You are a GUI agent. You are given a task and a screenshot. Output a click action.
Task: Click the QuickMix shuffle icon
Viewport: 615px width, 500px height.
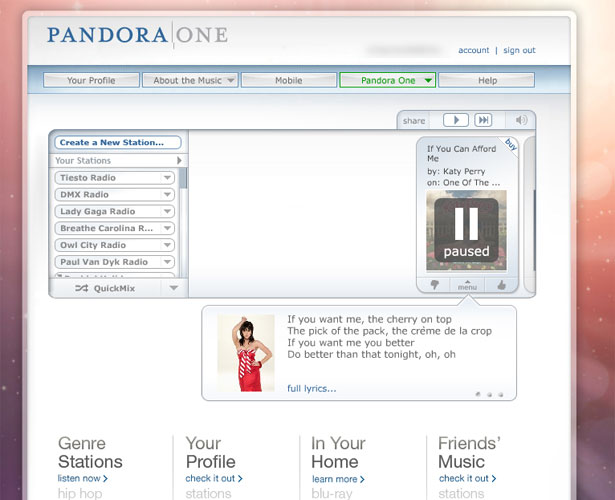82,288
